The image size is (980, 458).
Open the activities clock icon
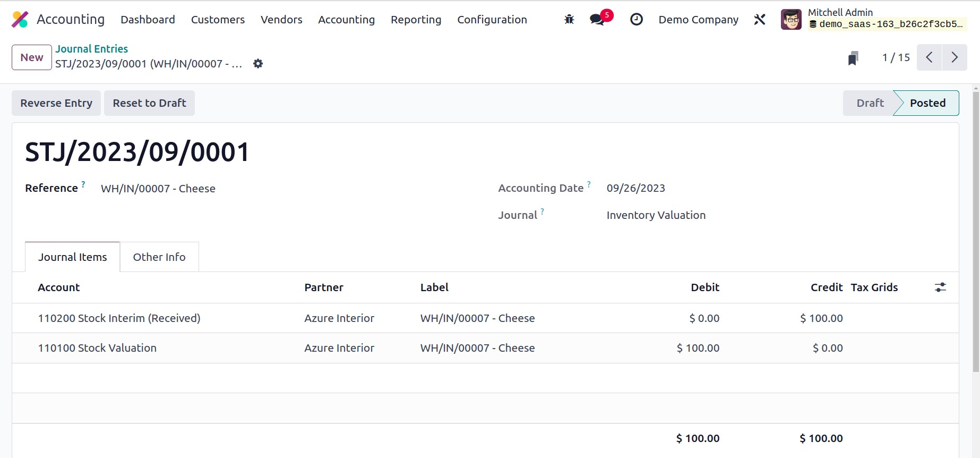(x=636, y=20)
